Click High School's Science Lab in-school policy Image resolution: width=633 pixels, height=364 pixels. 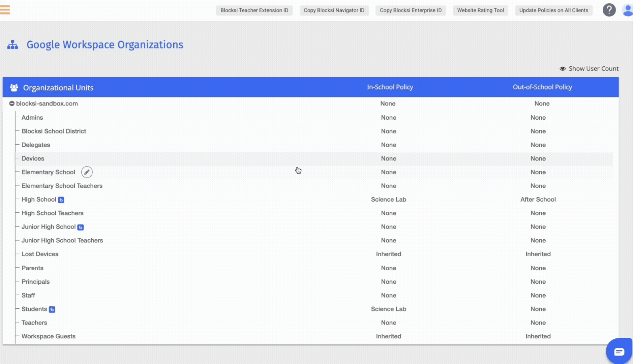(389, 200)
